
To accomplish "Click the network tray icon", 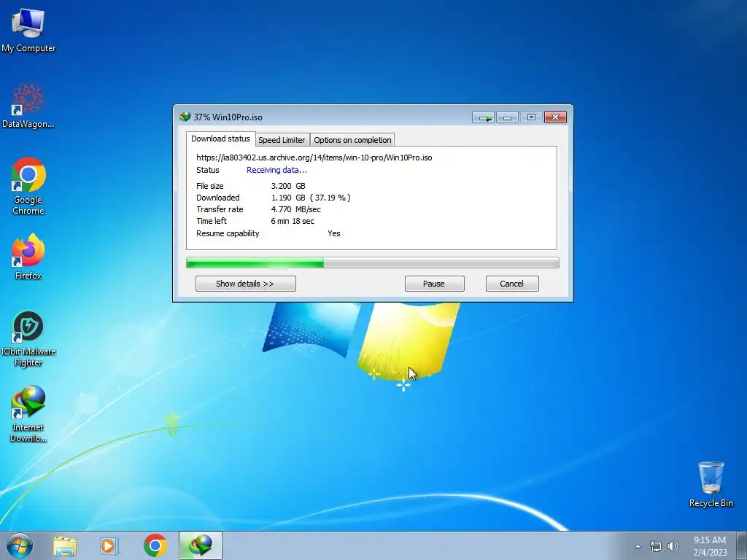I will click(x=656, y=546).
